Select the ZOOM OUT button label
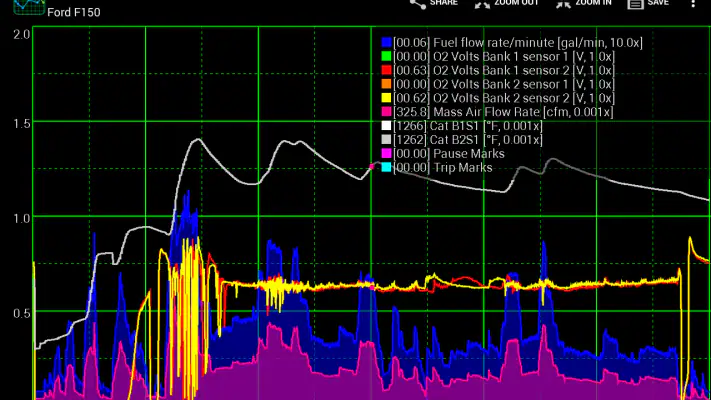 coord(516,3)
